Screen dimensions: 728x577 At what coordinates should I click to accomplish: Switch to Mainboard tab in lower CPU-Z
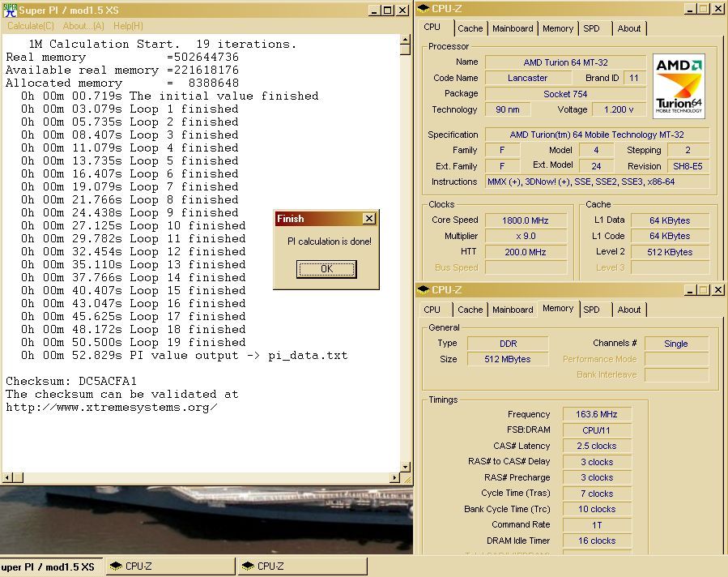513,310
